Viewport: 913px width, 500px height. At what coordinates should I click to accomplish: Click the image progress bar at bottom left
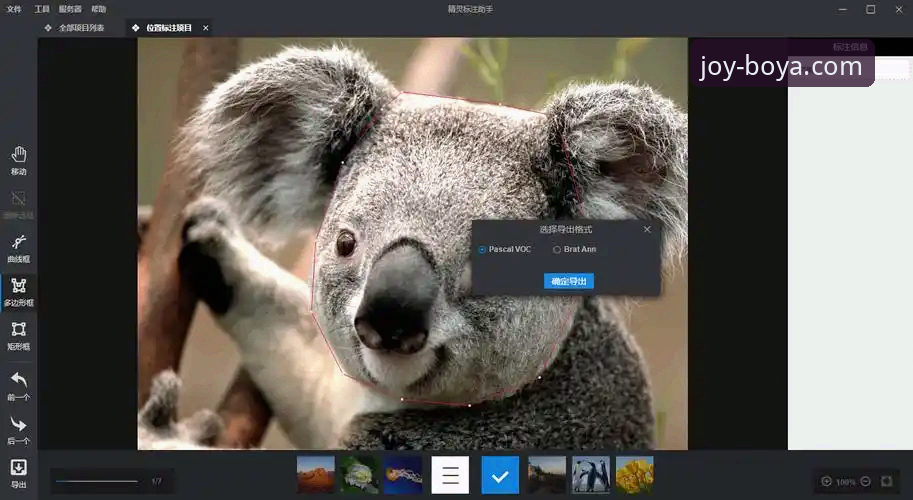pyautogui.click(x=97, y=481)
